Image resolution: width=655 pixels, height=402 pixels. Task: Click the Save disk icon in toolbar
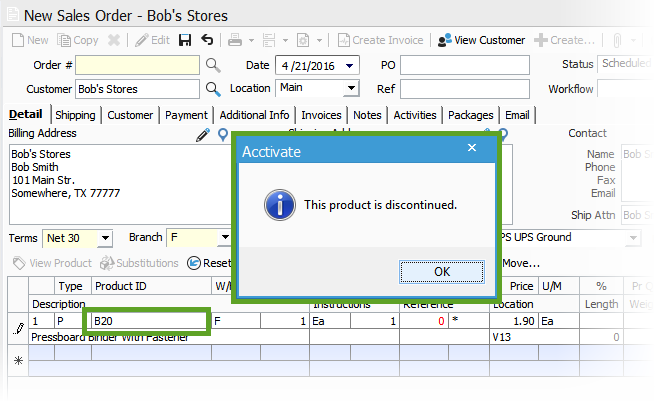coord(185,40)
